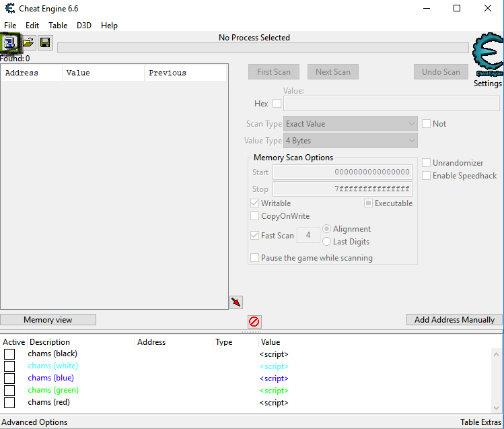Click the First Scan button

[274, 71]
